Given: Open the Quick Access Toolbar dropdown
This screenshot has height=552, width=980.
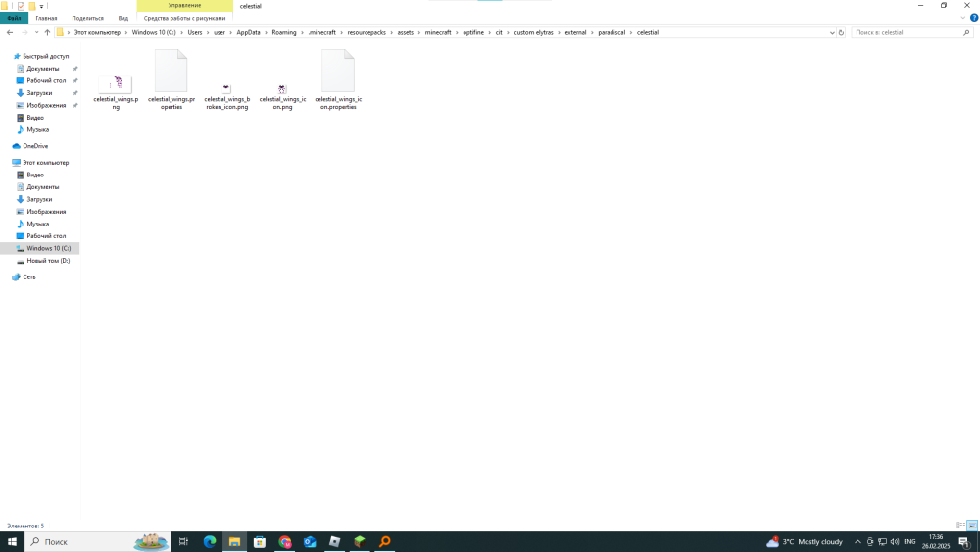Looking at the screenshot, I should click(41, 6).
